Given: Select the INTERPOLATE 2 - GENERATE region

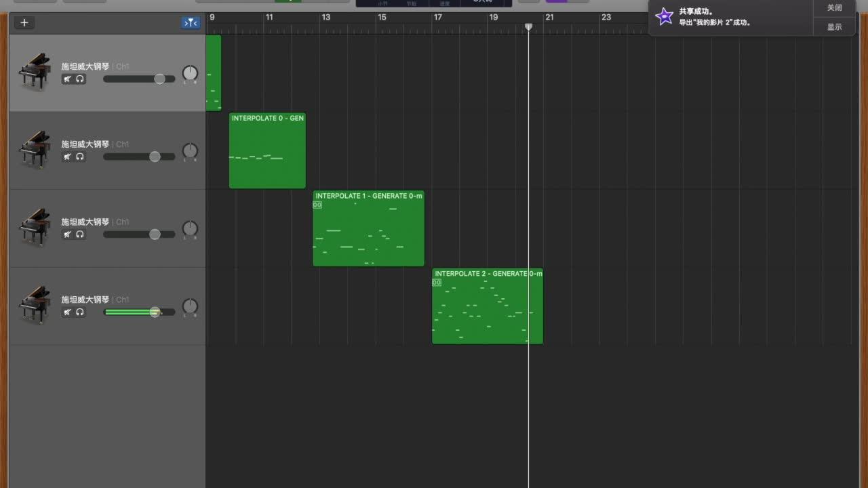Looking at the screenshot, I should coord(487,306).
